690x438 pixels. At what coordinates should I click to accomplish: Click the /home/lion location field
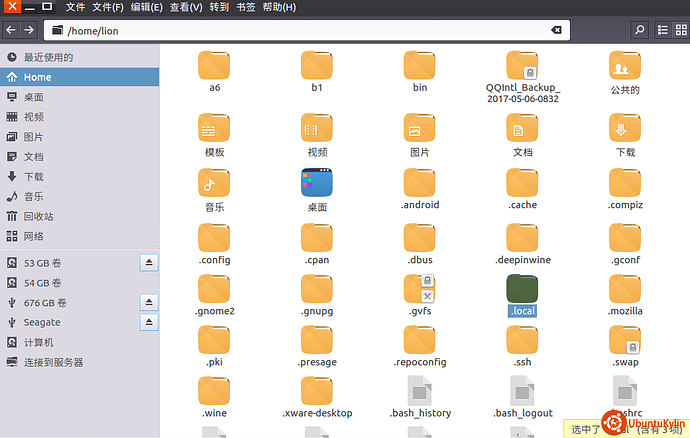point(307,30)
